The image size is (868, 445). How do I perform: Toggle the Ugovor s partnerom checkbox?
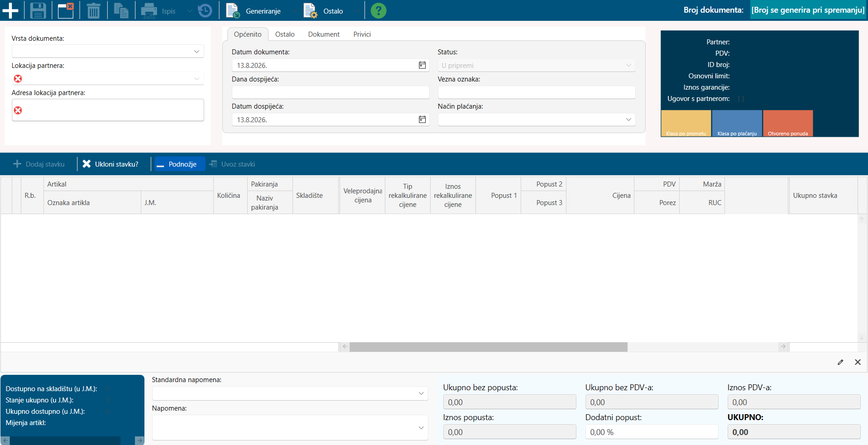point(741,99)
